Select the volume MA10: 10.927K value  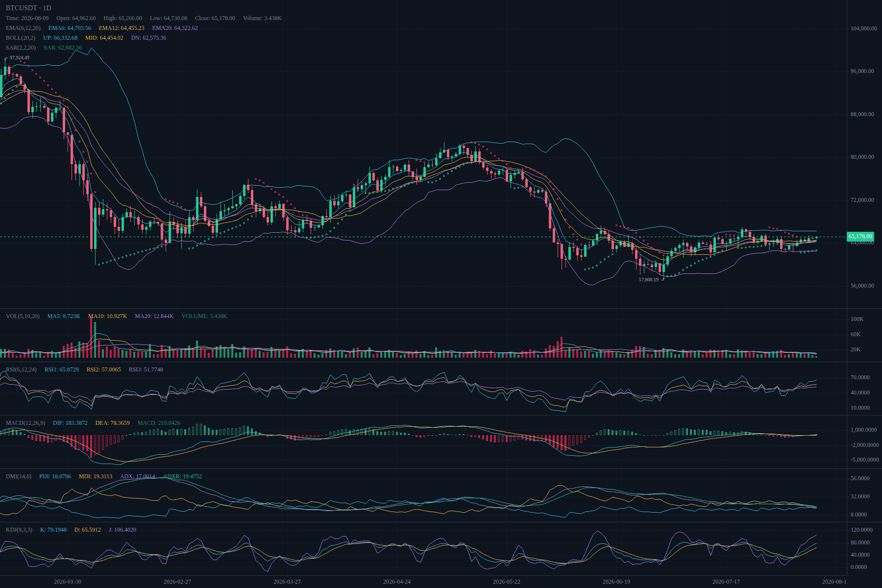pos(107,316)
